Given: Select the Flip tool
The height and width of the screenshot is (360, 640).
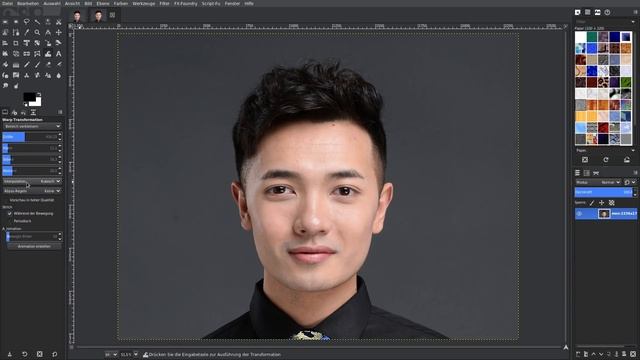Looking at the screenshot, I should 27,53.
